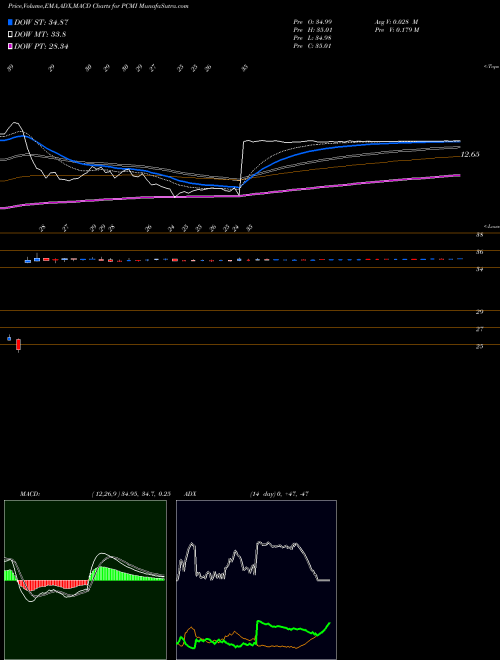Click the 29 price axis label

479,312
